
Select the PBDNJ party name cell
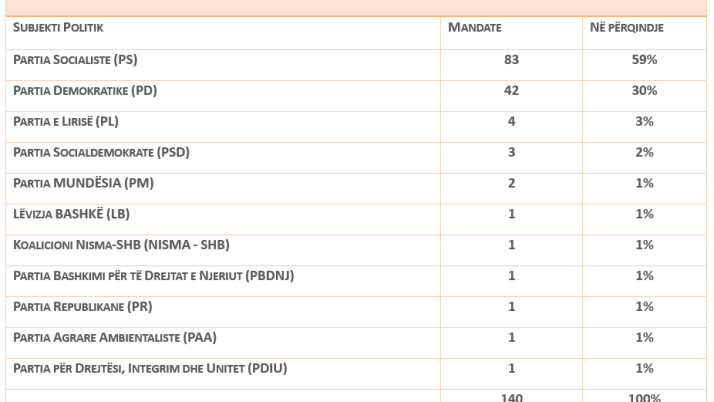pos(153,275)
